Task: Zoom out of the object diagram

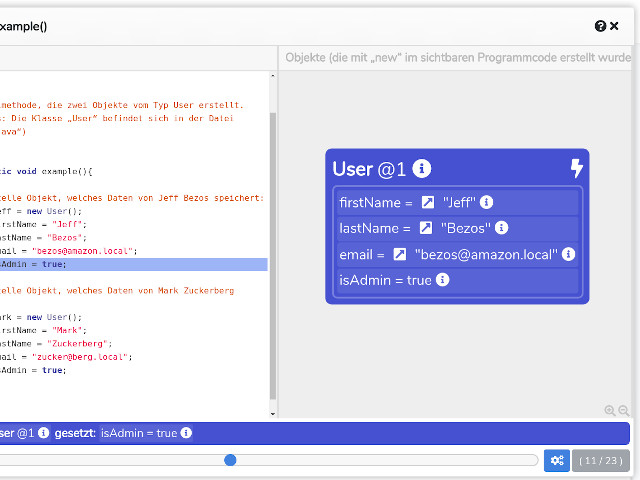Action: coord(624,410)
